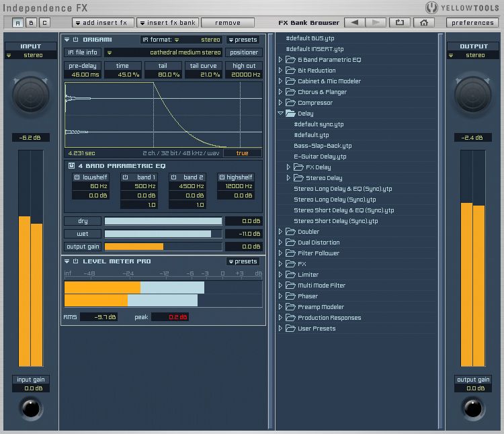
Task: Expand the Production Responses folder
Action: (280, 317)
